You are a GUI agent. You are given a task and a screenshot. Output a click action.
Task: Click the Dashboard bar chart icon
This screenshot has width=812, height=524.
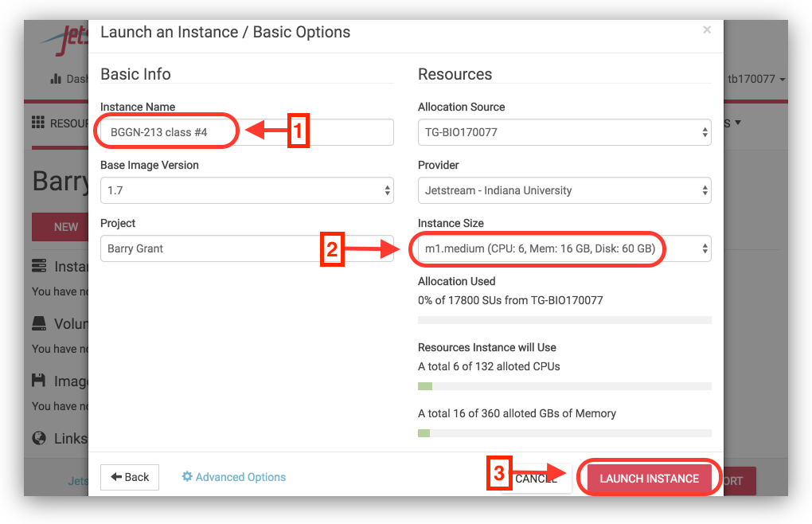coord(56,79)
